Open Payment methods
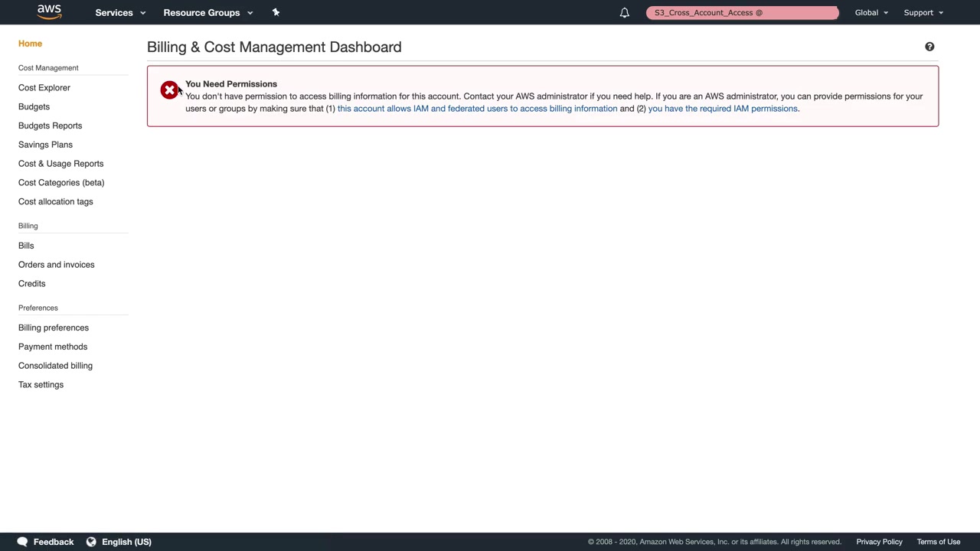The width and height of the screenshot is (980, 551). (x=53, y=347)
